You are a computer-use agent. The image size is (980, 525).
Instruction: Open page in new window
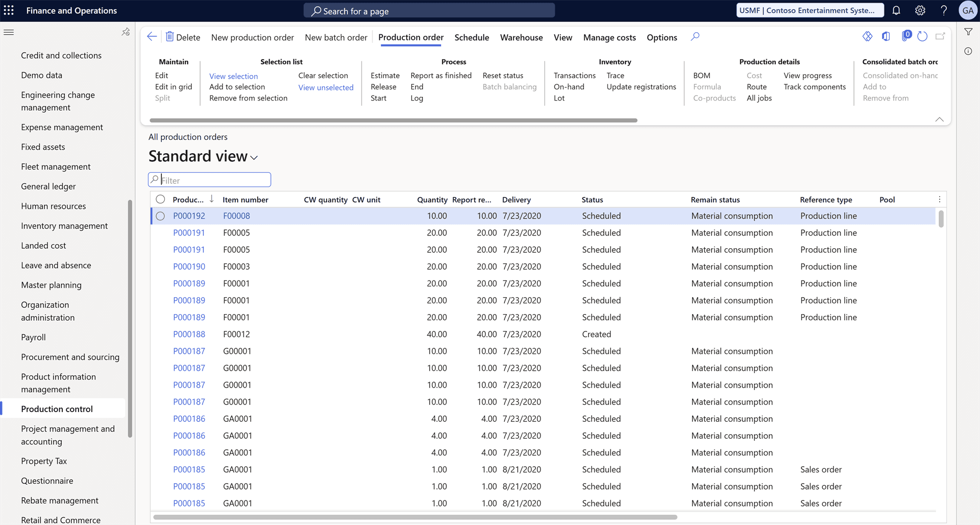(940, 36)
